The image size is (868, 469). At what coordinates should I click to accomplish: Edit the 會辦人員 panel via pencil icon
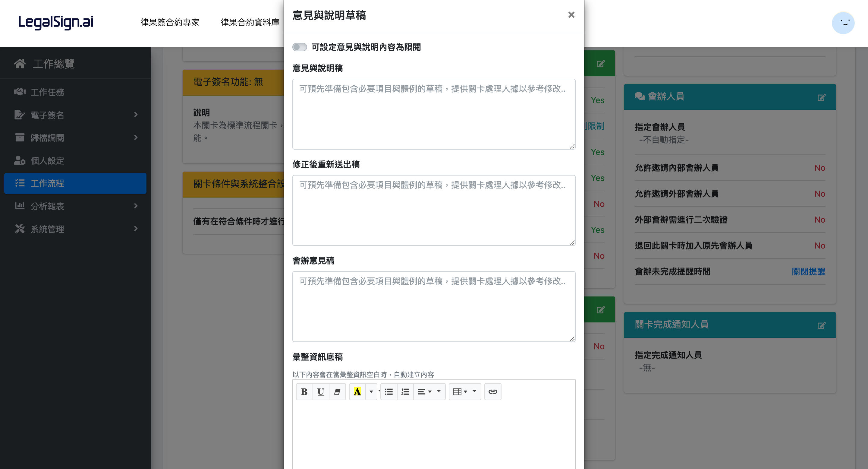click(x=822, y=97)
